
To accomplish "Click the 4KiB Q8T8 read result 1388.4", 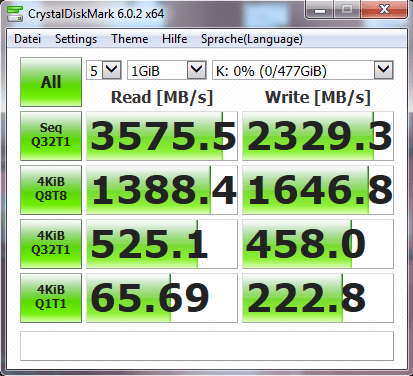I will (162, 190).
